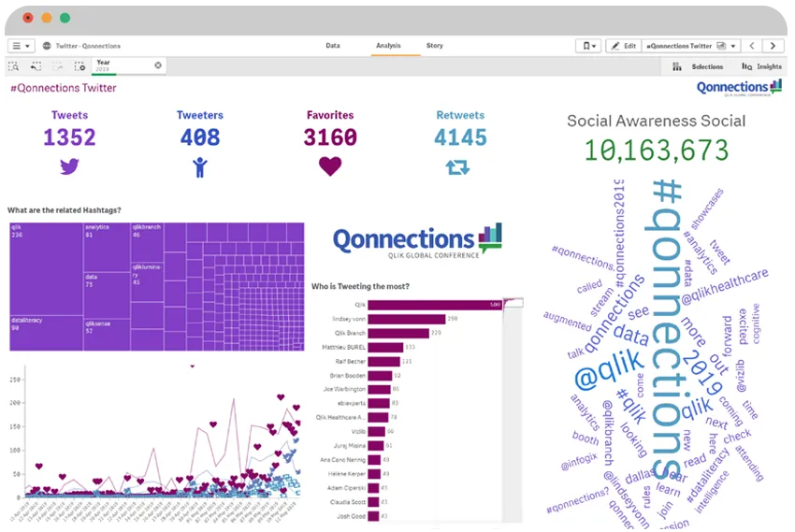
Task: Select the Josh Good bar
Action: coord(374,517)
